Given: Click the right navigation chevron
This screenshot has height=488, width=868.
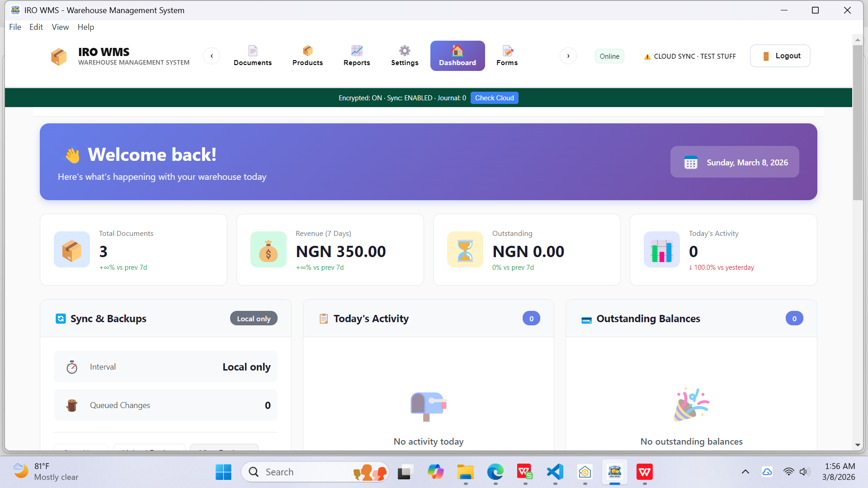Looking at the screenshot, I should click(568, 56).
